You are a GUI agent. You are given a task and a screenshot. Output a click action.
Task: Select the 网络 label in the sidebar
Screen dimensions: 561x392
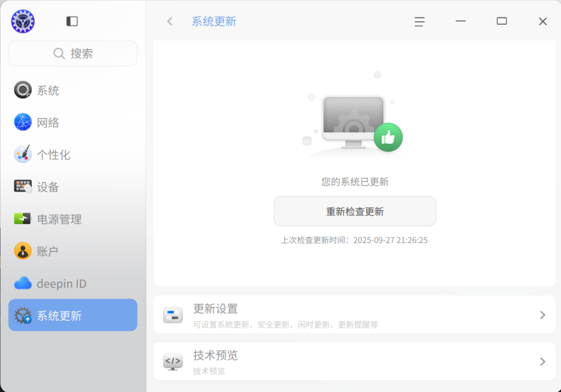[x=48, y=123]
